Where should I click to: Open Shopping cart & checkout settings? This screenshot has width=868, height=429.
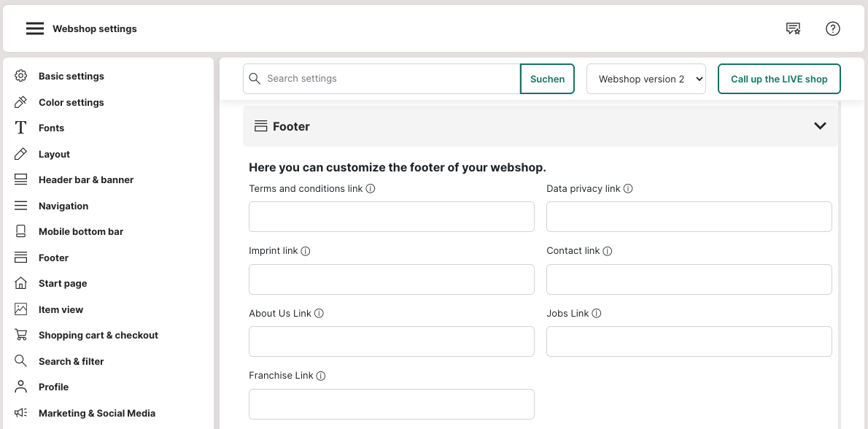point(98,336)
